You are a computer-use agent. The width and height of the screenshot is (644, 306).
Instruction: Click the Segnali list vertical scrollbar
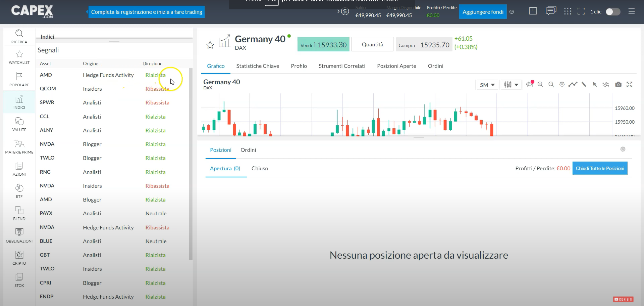[191, 164]
